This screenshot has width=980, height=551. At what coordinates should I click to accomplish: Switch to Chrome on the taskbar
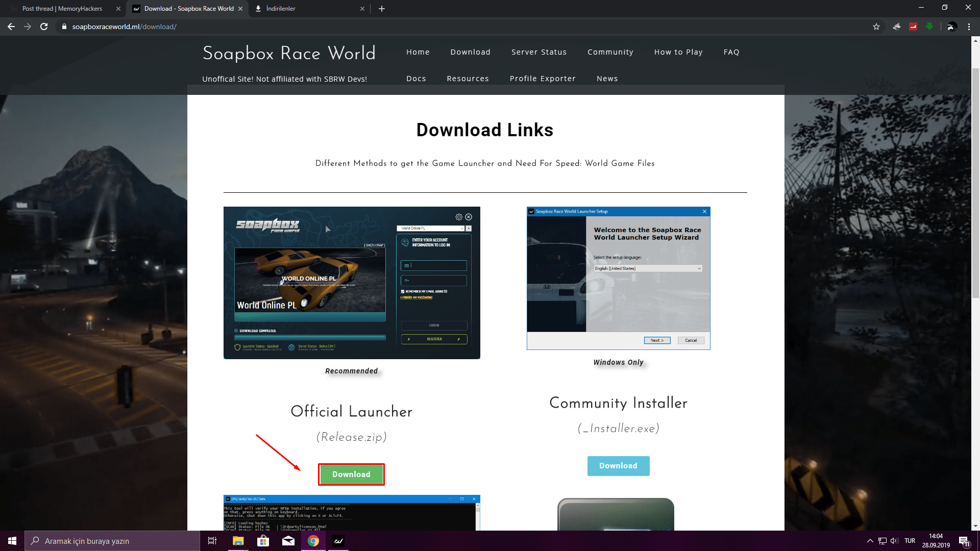313,541
